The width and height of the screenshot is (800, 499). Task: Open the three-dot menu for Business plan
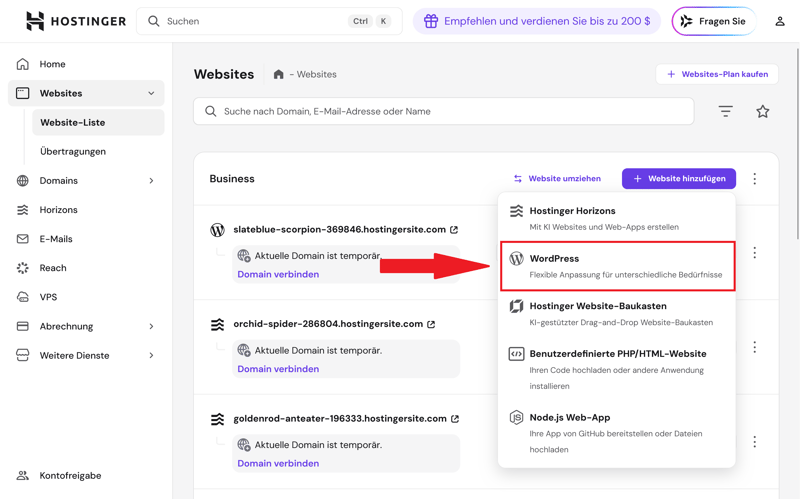point(755,179)
